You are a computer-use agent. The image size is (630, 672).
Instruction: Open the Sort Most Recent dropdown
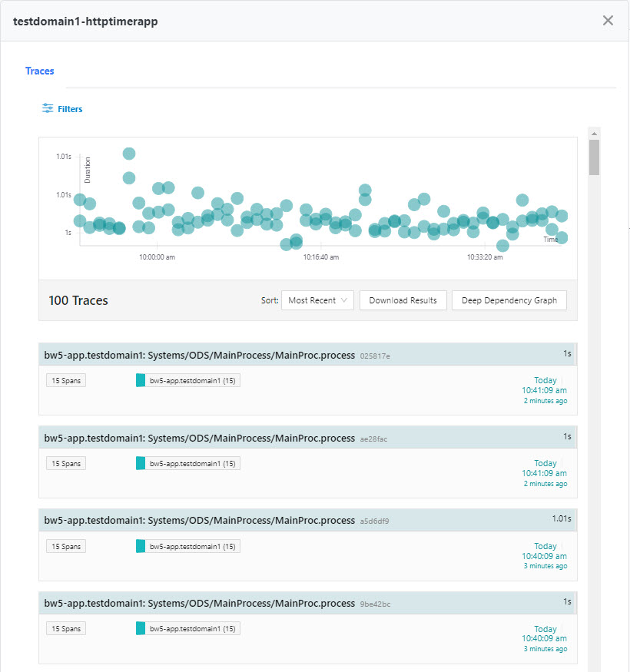point(317,300)
